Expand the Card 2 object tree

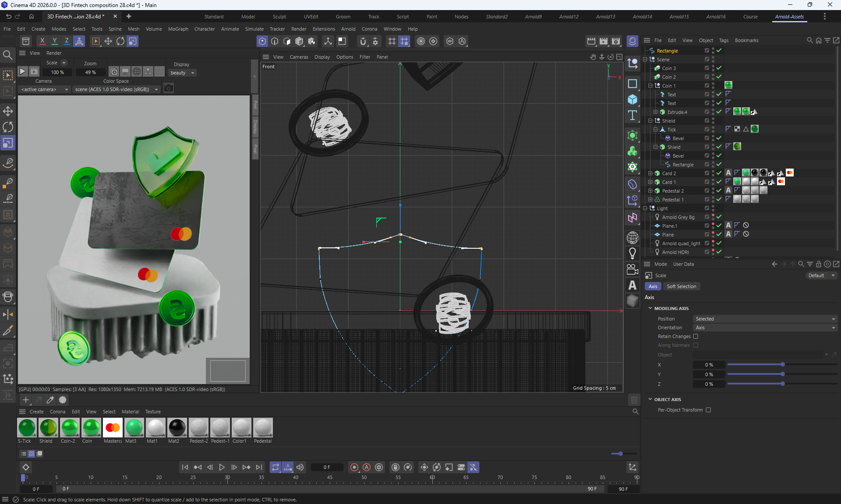pyautogui.click(x=650, y=173)
